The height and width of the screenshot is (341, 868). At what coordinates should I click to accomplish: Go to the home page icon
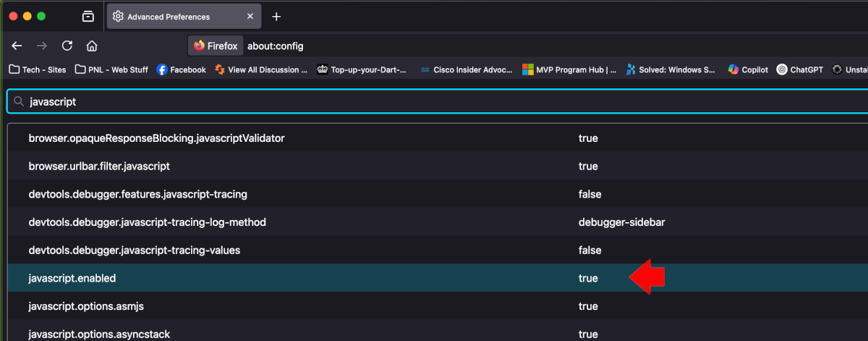[x=92, y=46]
